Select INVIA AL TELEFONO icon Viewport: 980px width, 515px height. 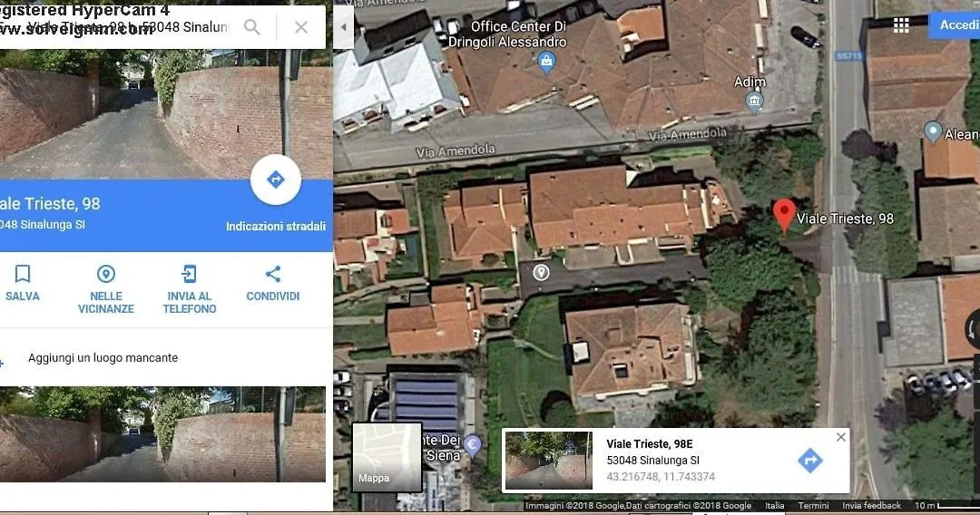point(189,274)
